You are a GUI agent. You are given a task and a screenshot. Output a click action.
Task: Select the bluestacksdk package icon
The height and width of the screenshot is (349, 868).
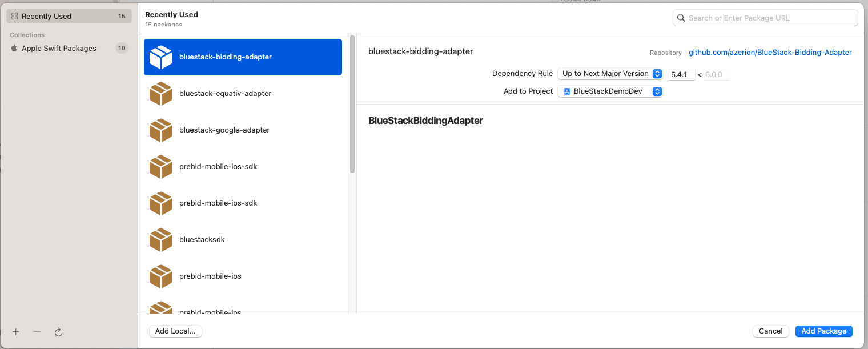tap(160, 239)
